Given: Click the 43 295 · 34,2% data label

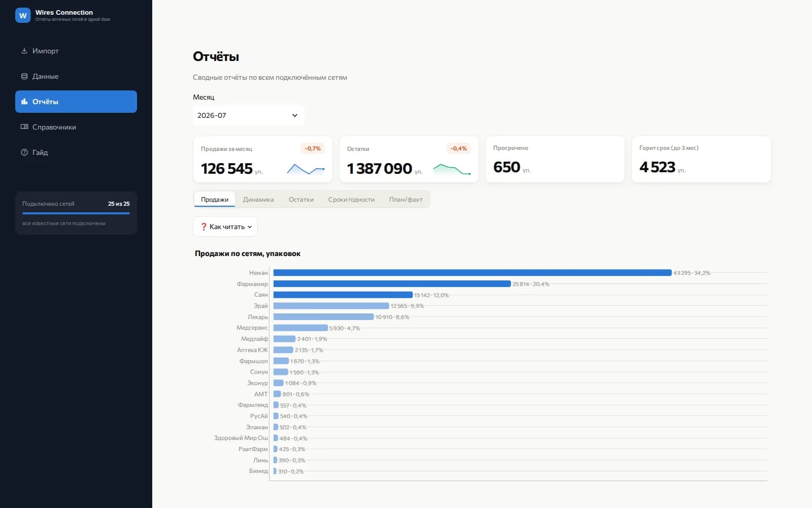Looking at the screenshot, I should (x=692, y=273).
